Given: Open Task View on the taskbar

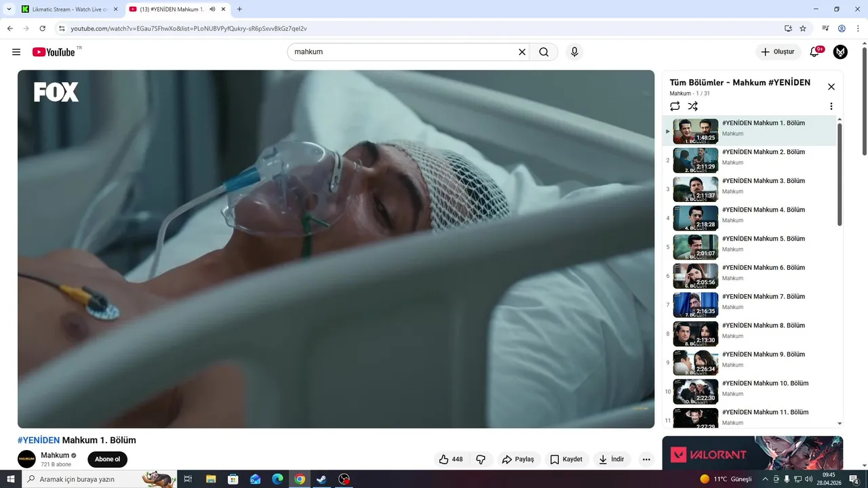Looking at the screenshot, I should click(x=188, y=479).
